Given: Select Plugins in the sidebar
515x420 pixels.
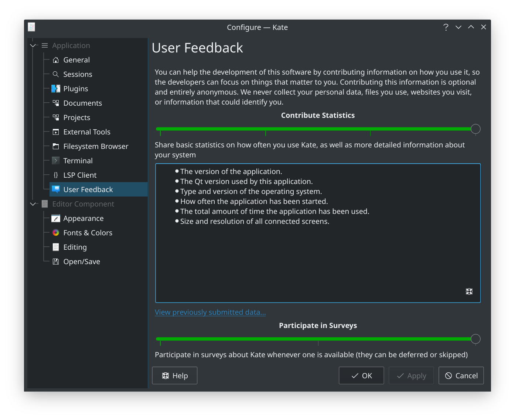Looking at the screenshot, I should coord(98,89).
